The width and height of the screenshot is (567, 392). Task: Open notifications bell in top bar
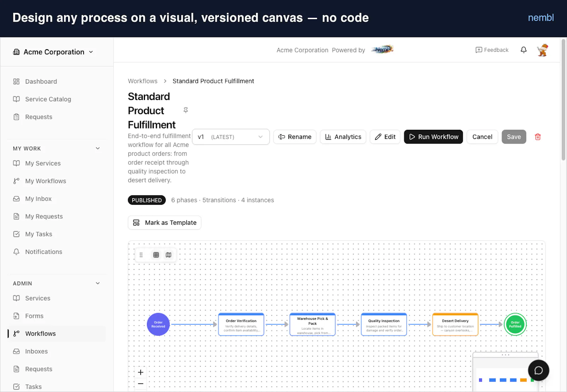(523, 50)
